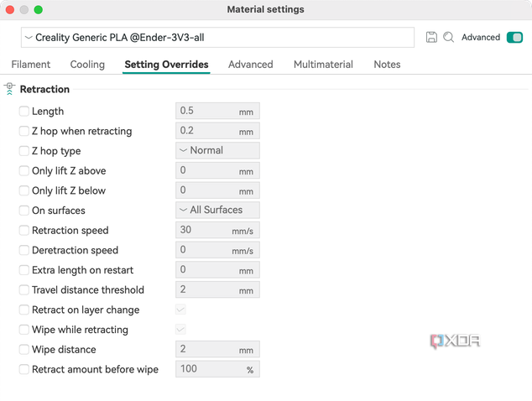Zoom the window with green button
Viewport: 532px width, 401px height.
[39, 9]
